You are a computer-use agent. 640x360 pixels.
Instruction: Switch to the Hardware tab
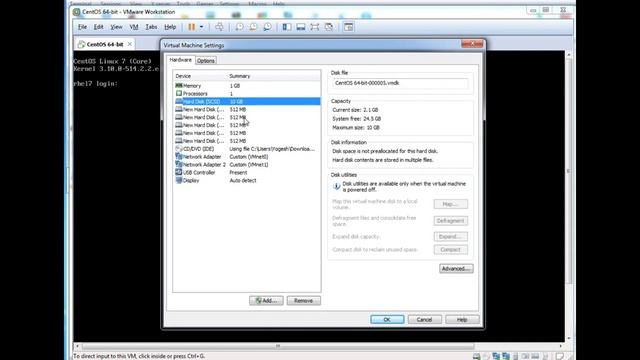[180, 60]
